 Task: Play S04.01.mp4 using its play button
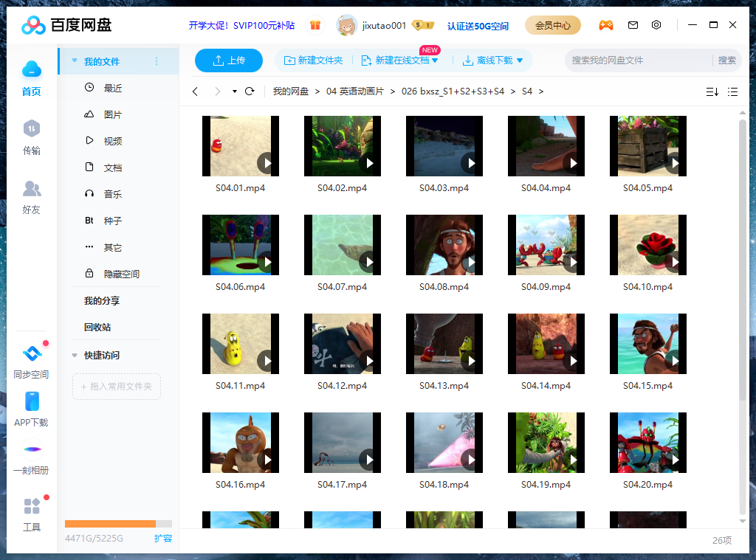click(x=267, y=163)
